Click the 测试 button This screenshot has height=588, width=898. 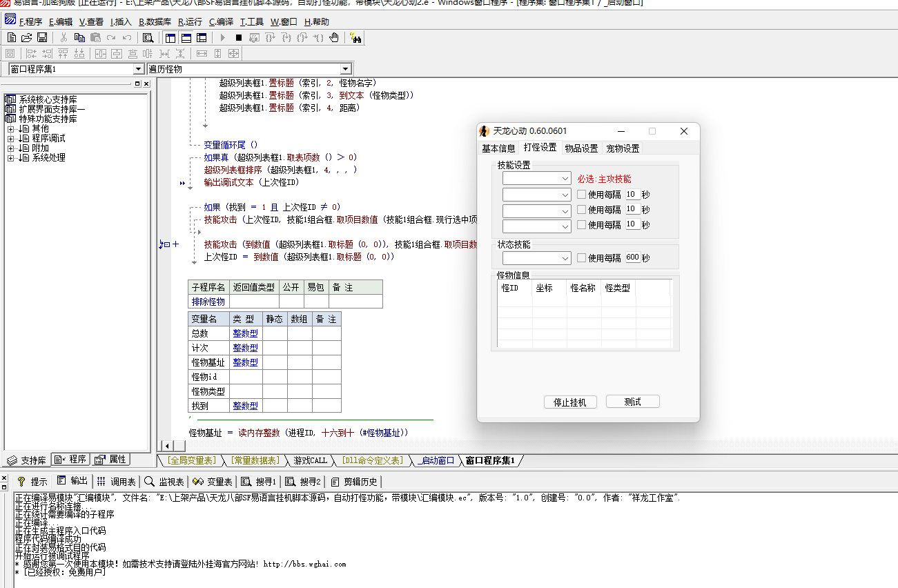tap(632, 402)
